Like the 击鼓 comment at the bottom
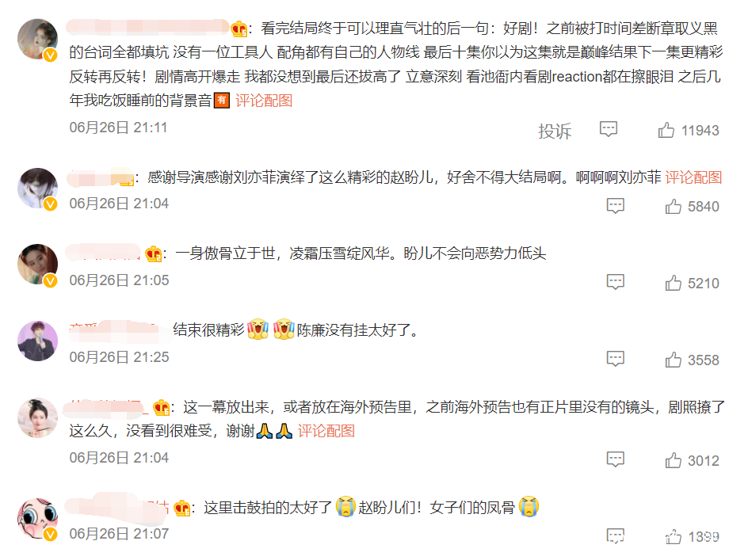748x560 pixels. (x=673, y=536)
